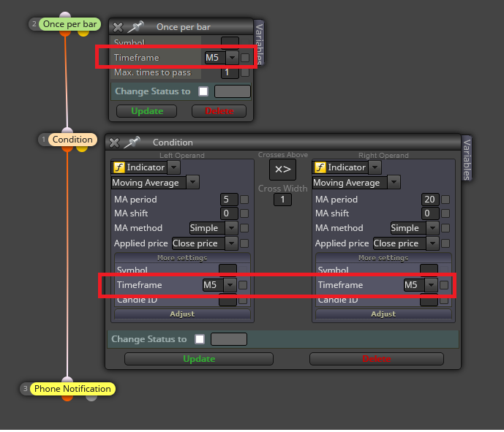Open Right Operand MA method dropdown
This screenshot has height=432, width=504.
point(432,228)
